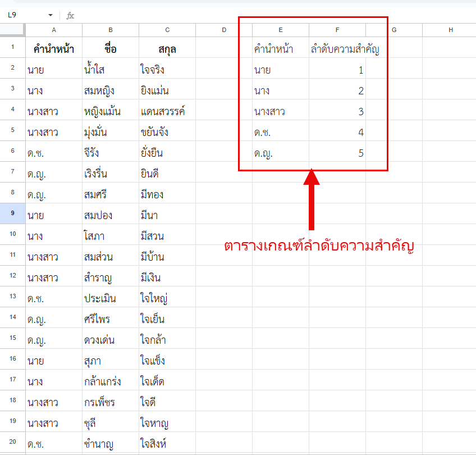
Task: Select column H header
Action: pos(449,30)
